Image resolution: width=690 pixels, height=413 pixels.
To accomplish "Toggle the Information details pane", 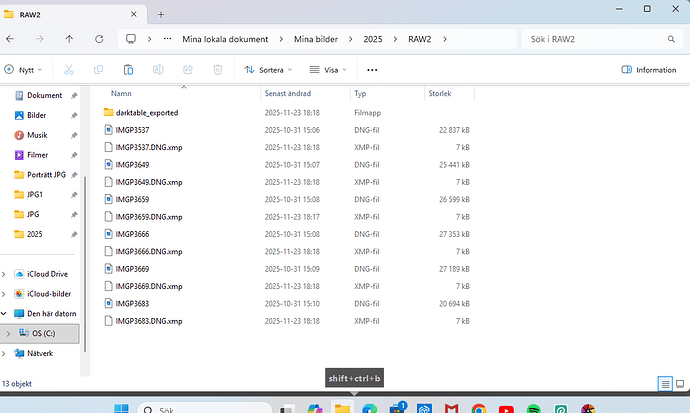I will tap(648, 70).
